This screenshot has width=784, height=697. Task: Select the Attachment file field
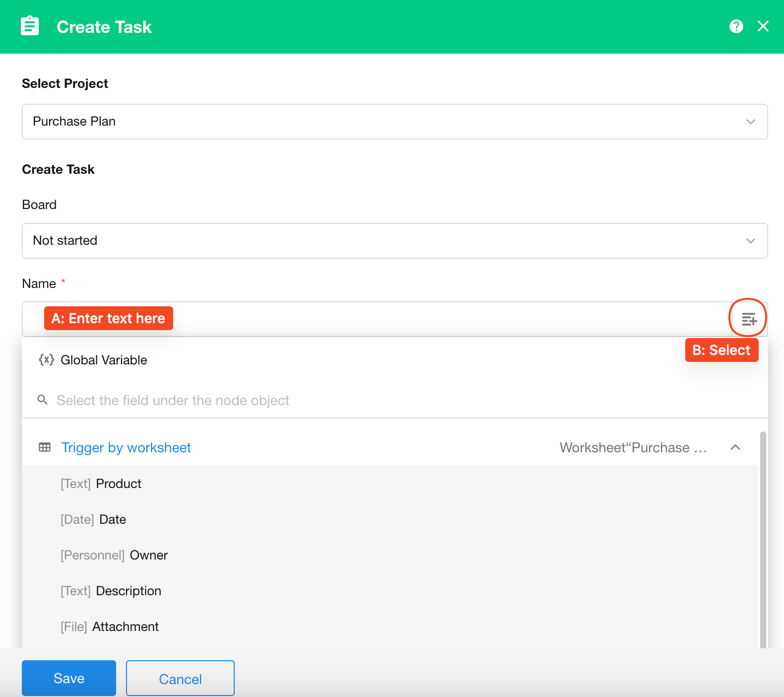[x=125, y=627]
